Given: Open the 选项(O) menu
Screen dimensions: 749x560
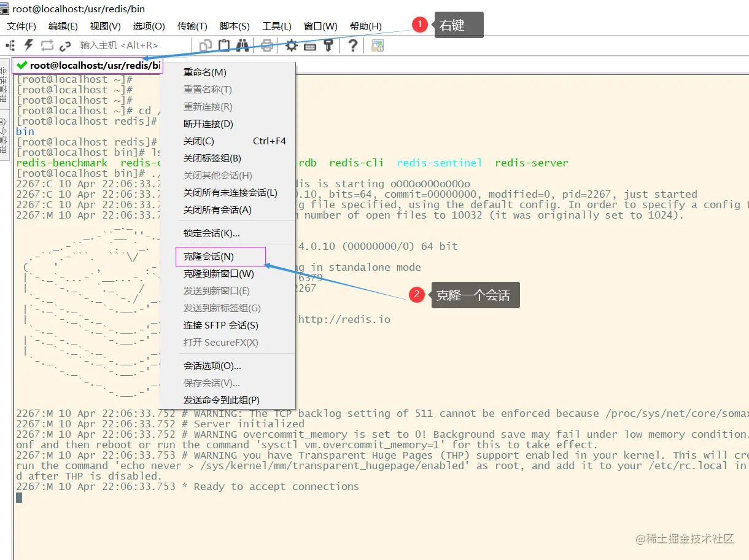Looking at the screenshot, I should coord(149,26).
